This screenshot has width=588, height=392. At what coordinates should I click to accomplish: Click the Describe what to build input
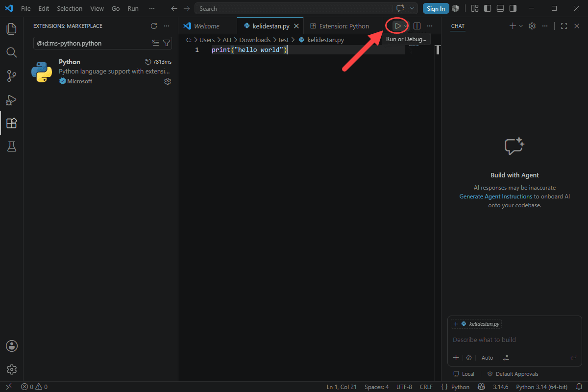tap(514, 340)
